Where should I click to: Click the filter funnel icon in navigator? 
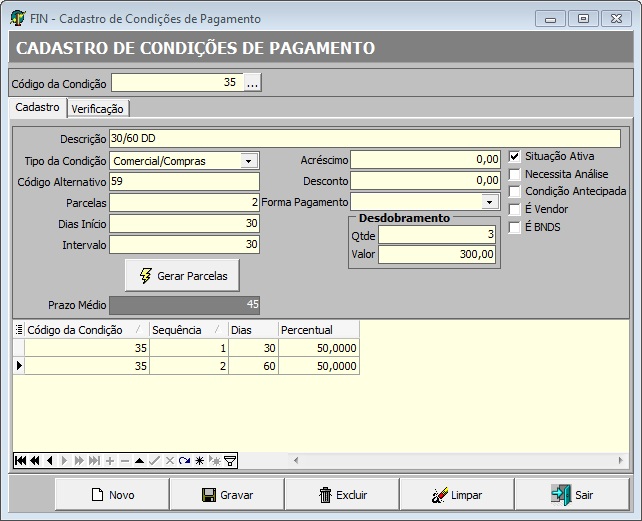point(230,460)
